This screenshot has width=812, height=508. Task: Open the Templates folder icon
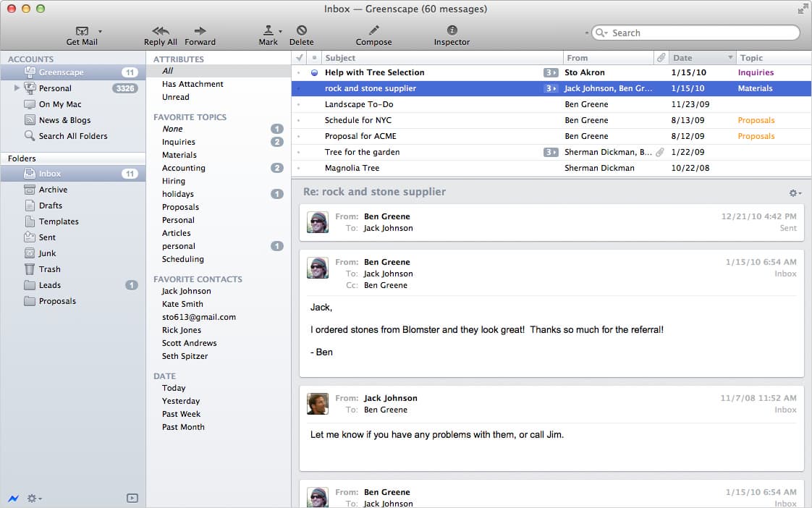[30, 221]
